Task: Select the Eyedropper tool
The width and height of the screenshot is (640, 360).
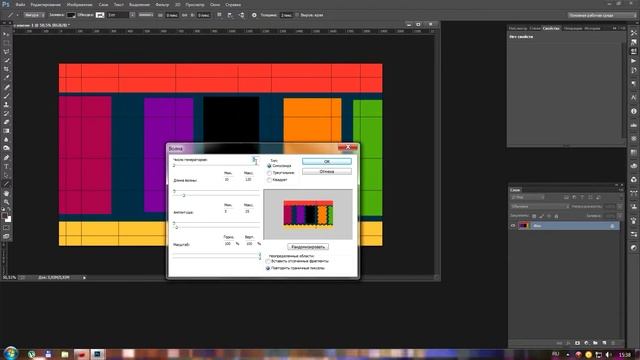Action: pos(6,78)
